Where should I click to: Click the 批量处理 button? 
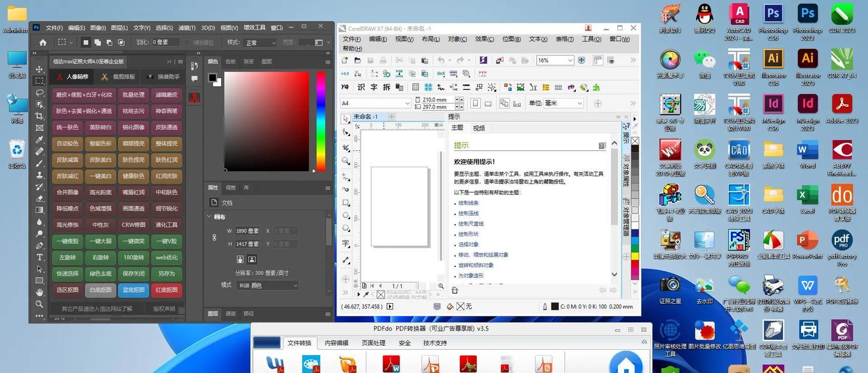click(x=133, y=94)
